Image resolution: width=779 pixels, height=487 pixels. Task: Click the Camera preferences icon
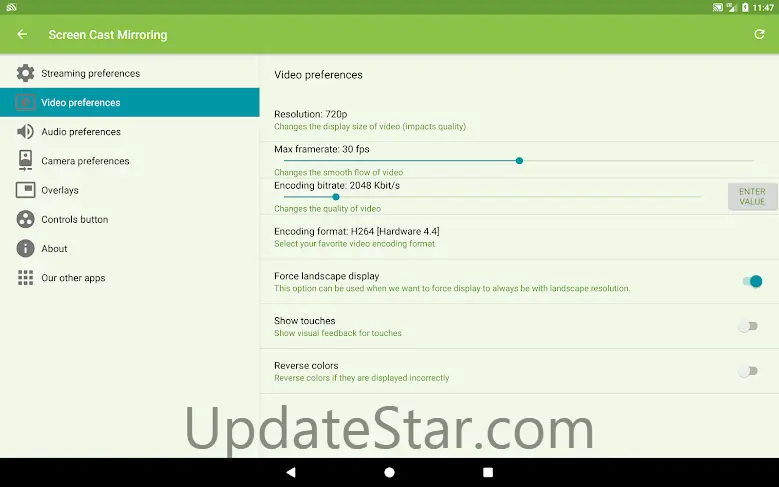tap(25, 161)
